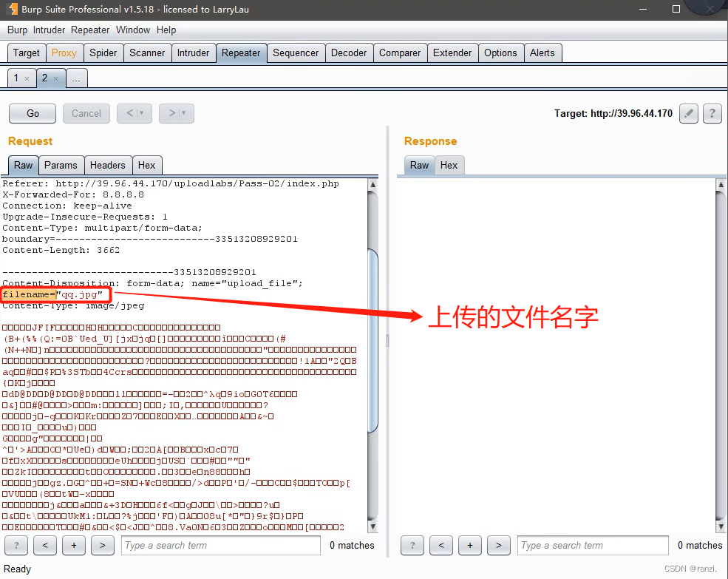Switch to the Target tab
728x579 pixels.
click(27, 53)
